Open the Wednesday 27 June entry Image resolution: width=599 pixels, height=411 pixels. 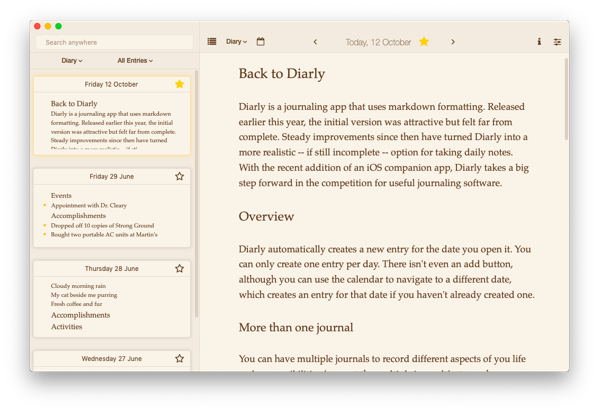coord(112,361)
